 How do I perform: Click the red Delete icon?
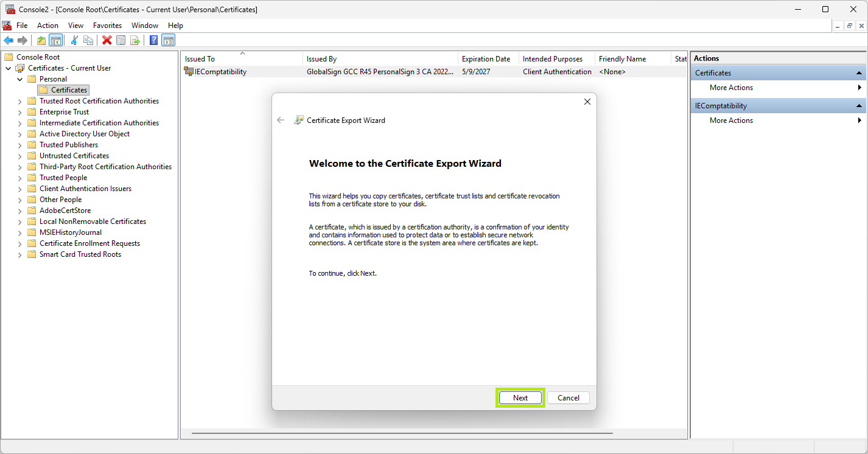(x=107, y=40)
